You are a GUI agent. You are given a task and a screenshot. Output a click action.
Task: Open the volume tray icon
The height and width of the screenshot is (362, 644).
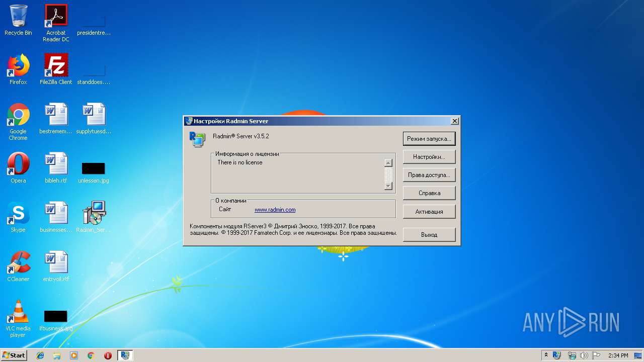point(584,355)
